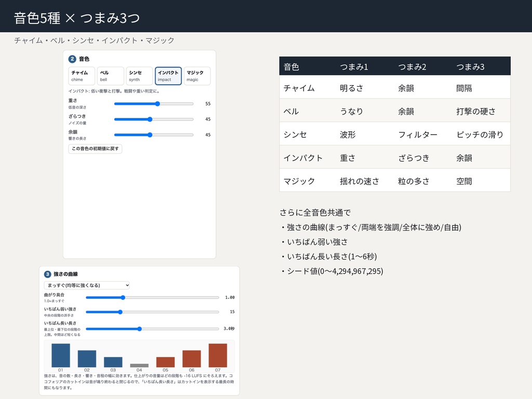Viewport: 532px width, 399px height.
Task: Click the 揺れの速さ cell in the マジック row
Action: (360, 181)
